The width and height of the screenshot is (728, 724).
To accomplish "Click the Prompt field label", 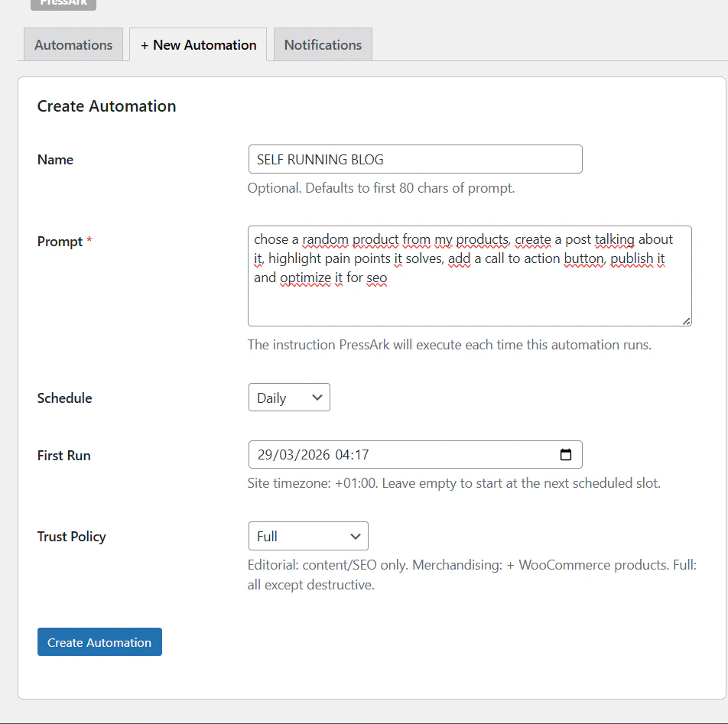I will coord(64,242).
